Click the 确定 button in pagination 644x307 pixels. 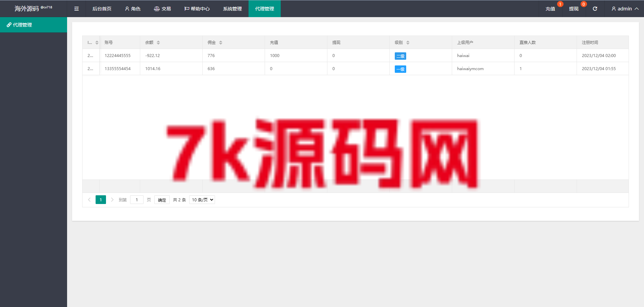162,200
